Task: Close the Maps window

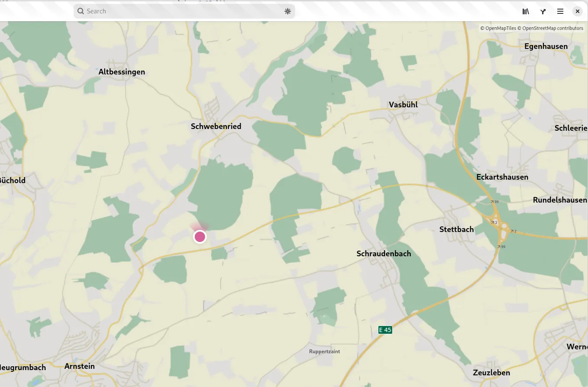Action: [578, 12]
